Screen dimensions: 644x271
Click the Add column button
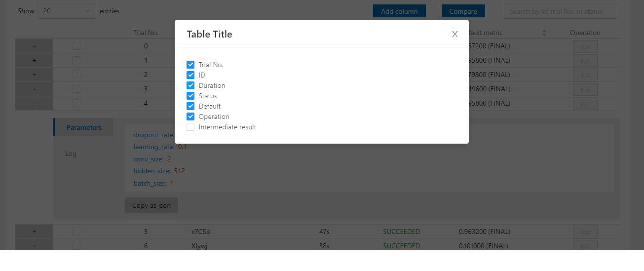click(399, 11)
